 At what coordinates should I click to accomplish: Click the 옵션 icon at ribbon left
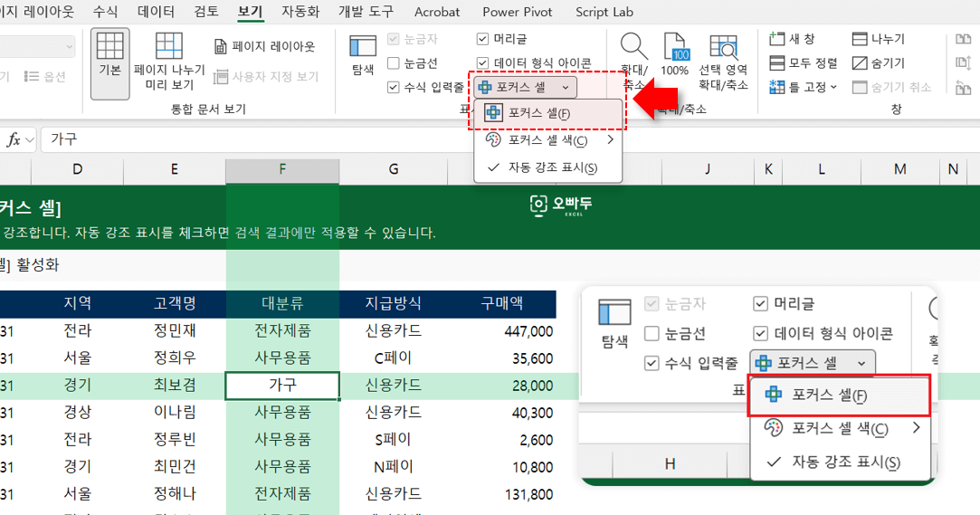32,76
